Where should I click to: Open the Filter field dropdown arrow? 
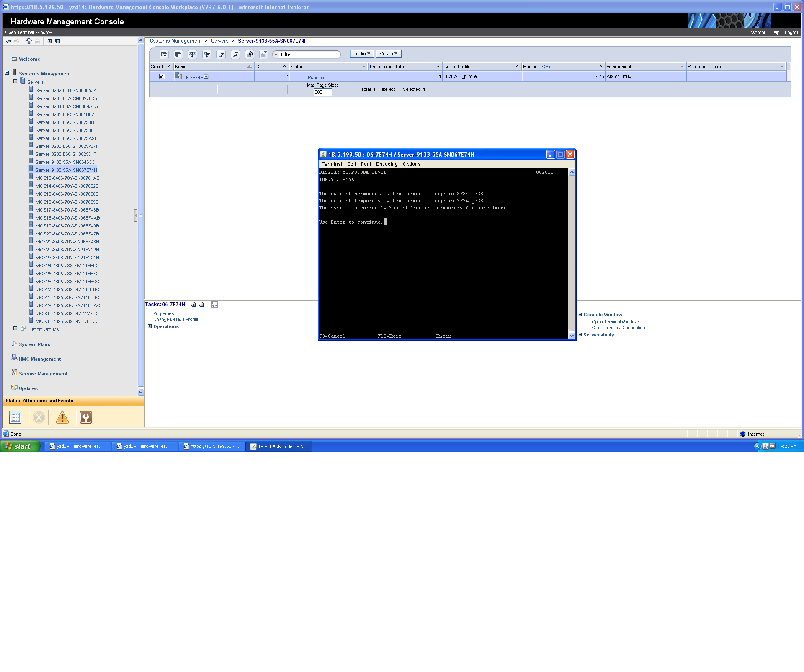click(x=276, y=54)
